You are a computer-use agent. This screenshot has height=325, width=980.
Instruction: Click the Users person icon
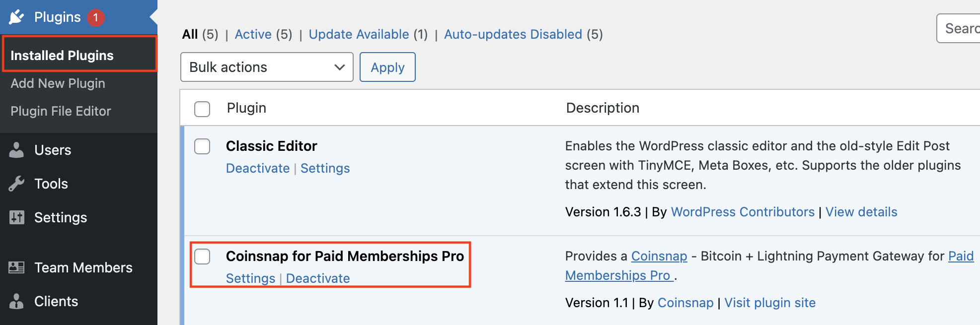click(17, 150)
